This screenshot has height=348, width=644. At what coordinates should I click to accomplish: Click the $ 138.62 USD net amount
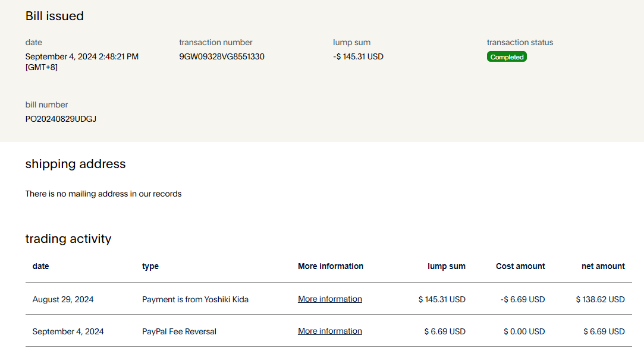click(600, 300)
